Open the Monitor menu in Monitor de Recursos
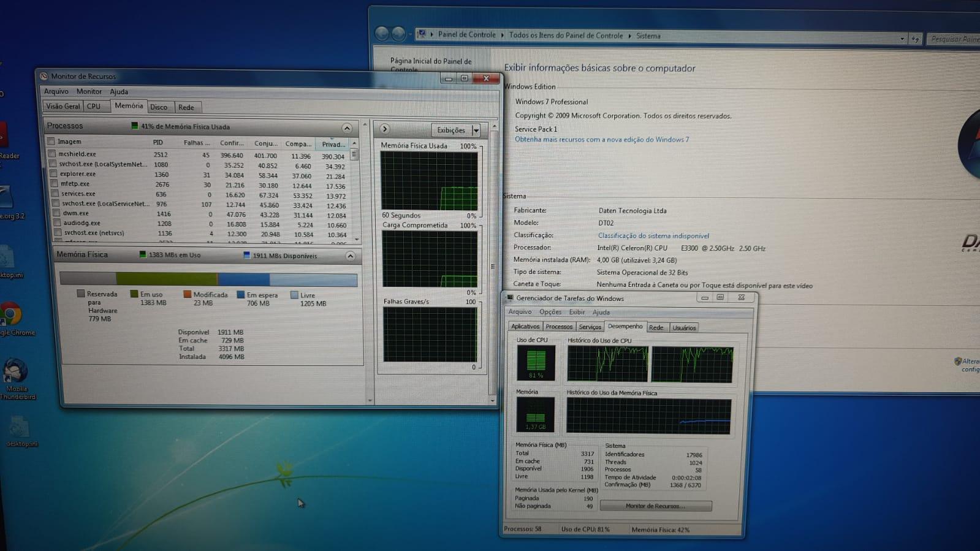This screenshot has width=980, height=551. click(x=89, y=91)
